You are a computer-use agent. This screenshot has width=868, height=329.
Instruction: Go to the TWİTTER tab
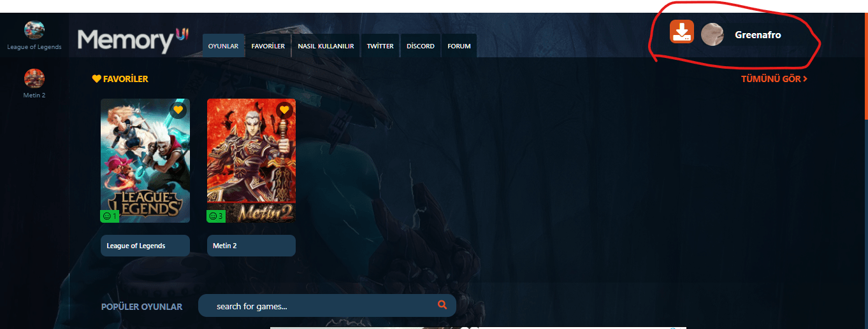[x=380, y=46]
